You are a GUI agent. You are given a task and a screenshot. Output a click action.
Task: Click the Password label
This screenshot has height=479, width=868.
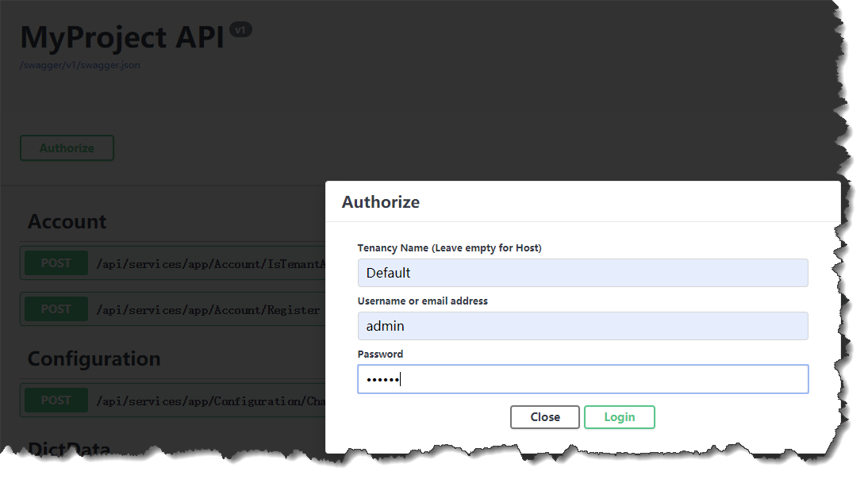point(380,354)
